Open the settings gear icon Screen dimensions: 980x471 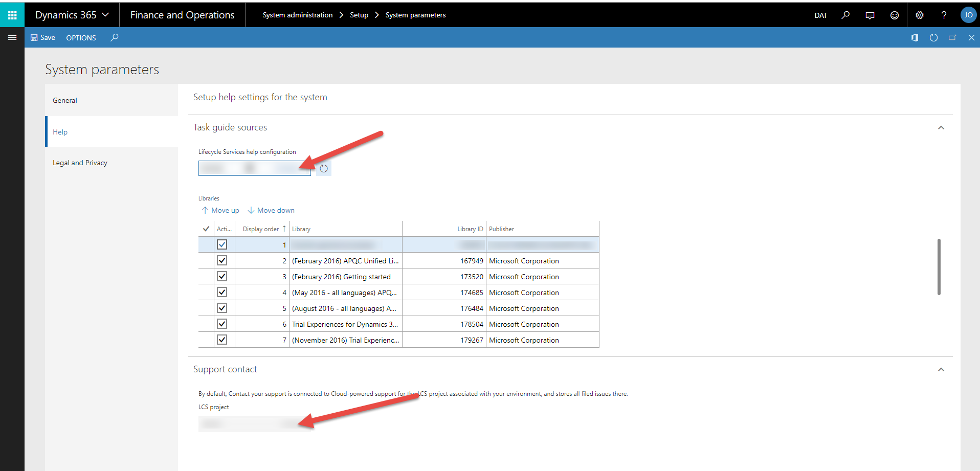(x=919, y=15)
